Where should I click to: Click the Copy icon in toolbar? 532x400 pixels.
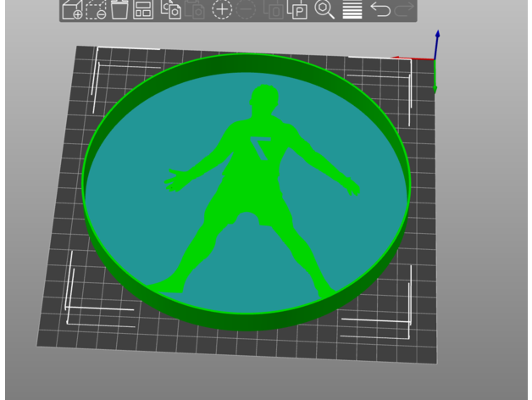pos(171,10)
